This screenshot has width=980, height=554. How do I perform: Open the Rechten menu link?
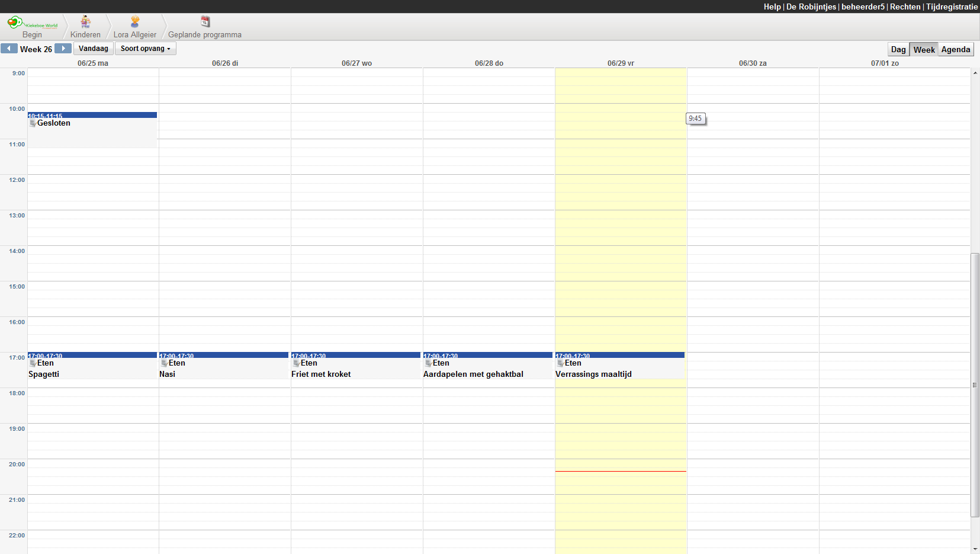(x=905, y=7)
